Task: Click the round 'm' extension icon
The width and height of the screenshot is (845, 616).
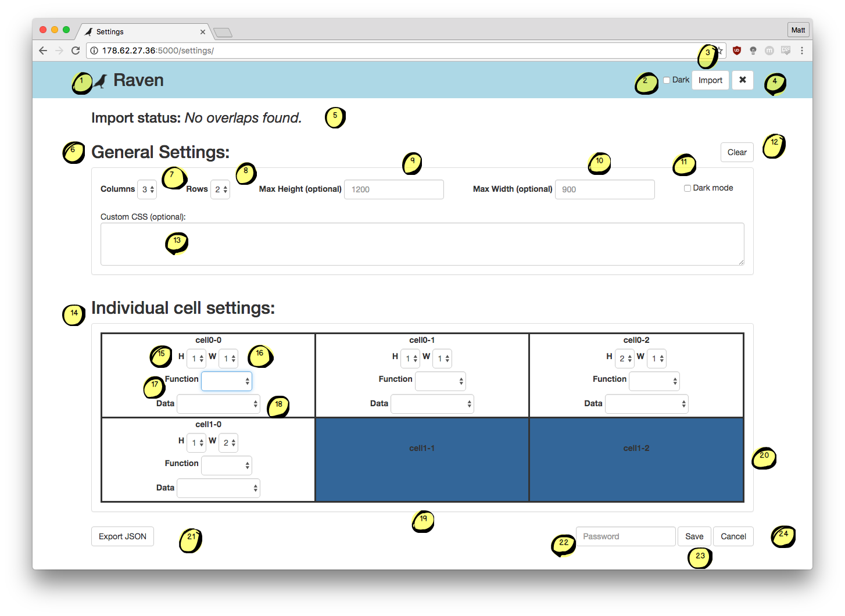Action: (769, 51)
